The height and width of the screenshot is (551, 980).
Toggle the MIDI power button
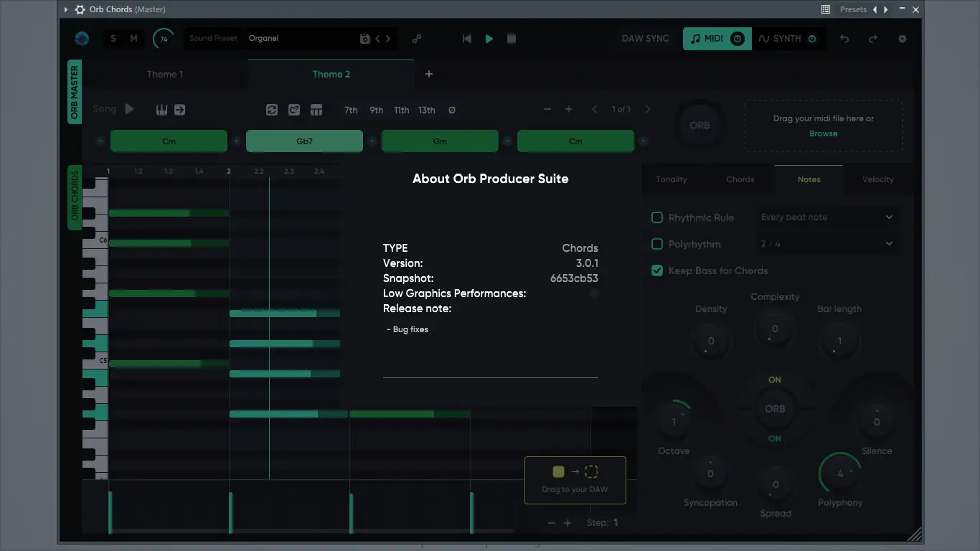pos(738,39)
